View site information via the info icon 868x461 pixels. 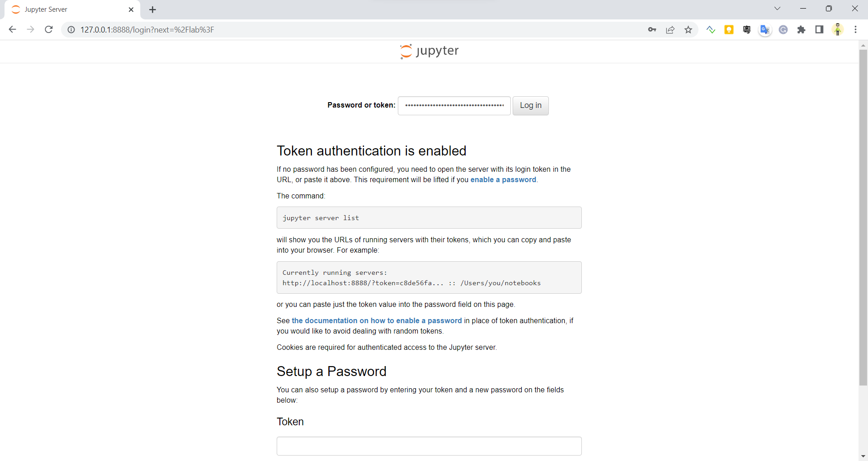[x=71, y=29]
